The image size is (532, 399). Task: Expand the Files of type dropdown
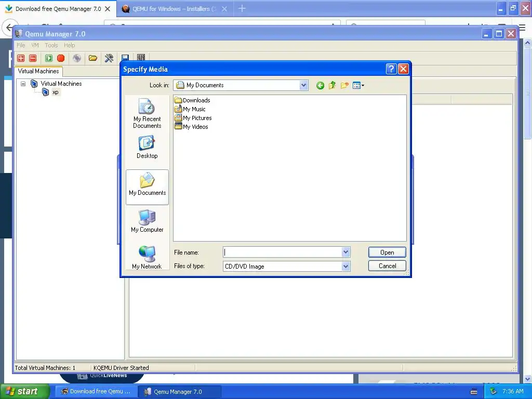(345, 267)
